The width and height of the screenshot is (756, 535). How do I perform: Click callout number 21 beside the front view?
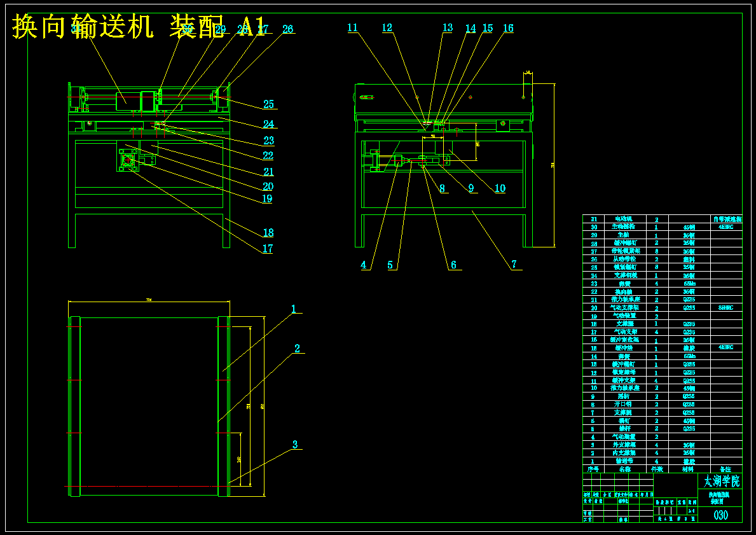[268, 172]
